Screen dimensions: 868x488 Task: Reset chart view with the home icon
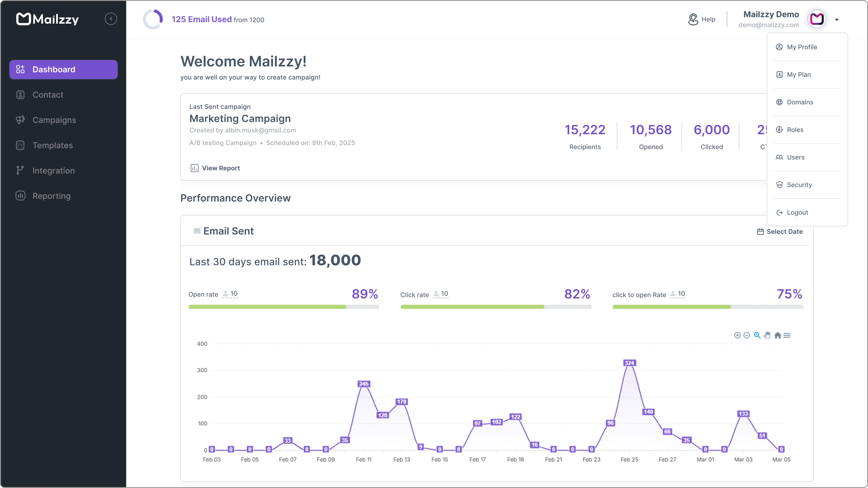(x=778, y=335)
